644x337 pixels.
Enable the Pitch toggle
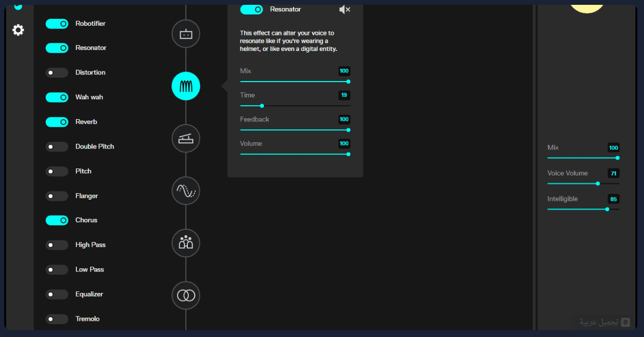pos(57,171)
